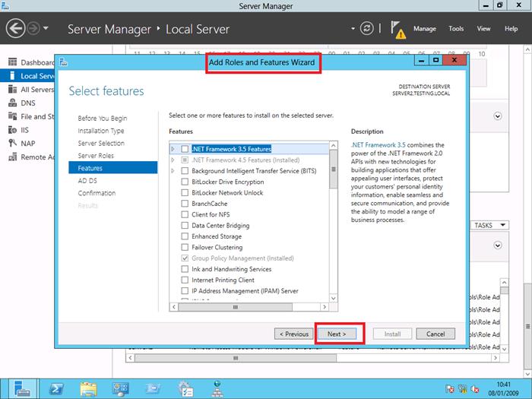Viewport: 532px width, 399px height.
Task: Click the Action Center flag tray icon
Action: click(450, 389)
